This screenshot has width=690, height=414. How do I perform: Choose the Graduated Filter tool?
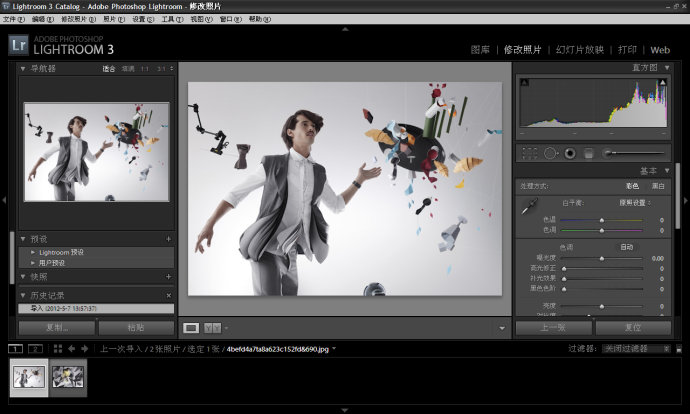point(589,153)
